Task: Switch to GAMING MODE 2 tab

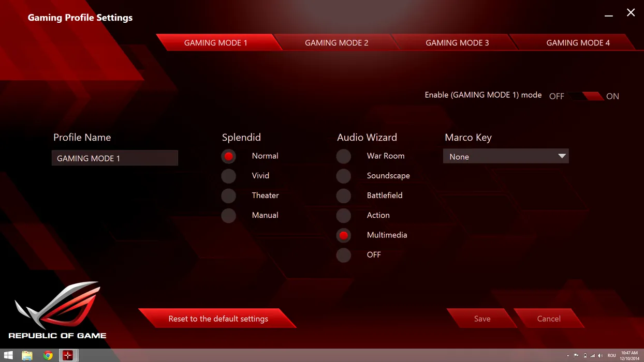Action: pos(336,43)
